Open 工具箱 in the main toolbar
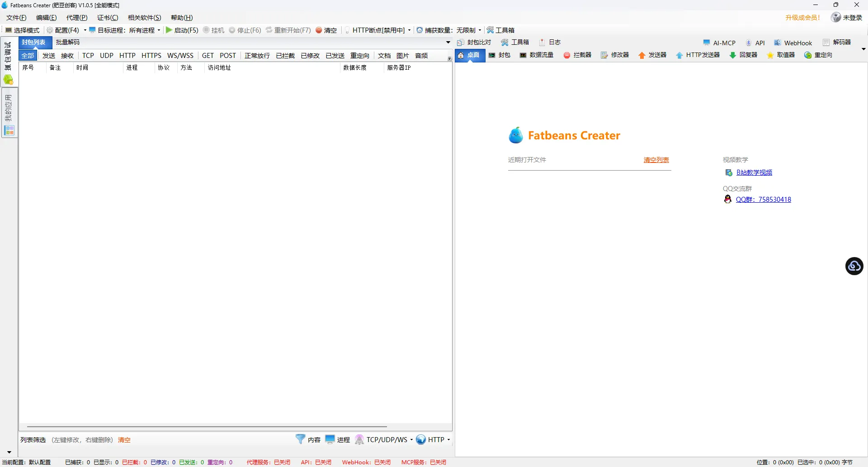This screenshot has width=868, height=467. coord(500,30)
